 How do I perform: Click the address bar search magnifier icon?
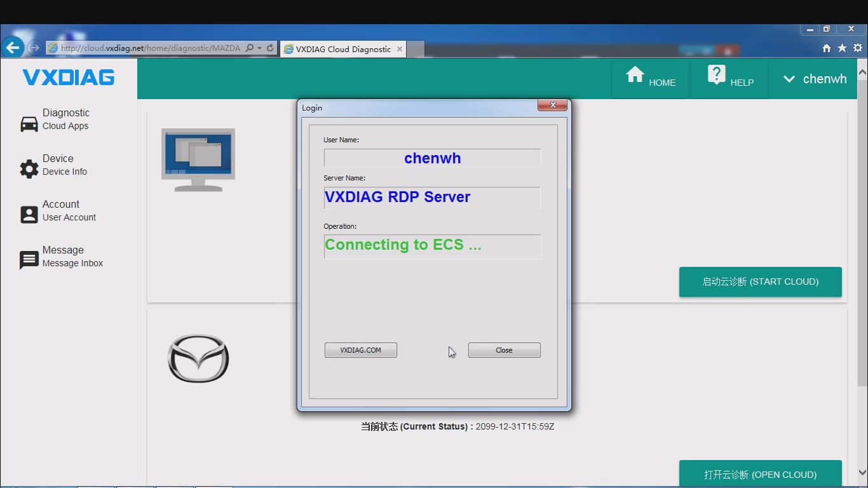click(x=250, y=48)
